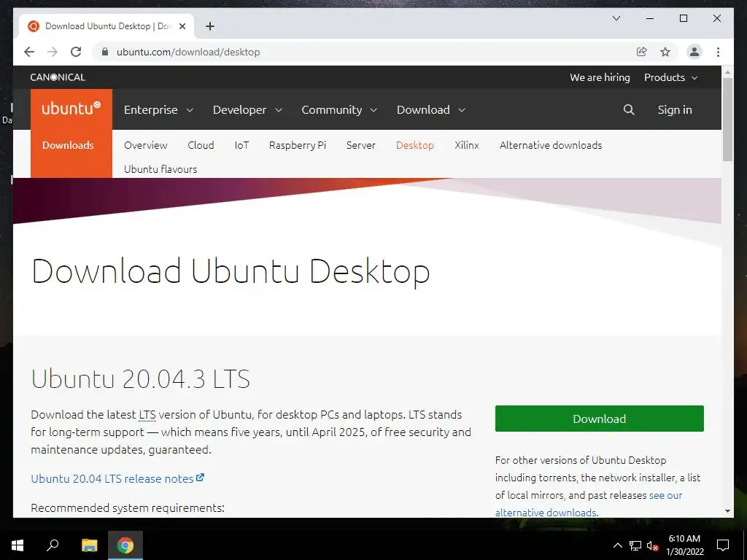747x560 pixels.
Task: Open the Downloads section tab
Action: [x=68, y=145]
